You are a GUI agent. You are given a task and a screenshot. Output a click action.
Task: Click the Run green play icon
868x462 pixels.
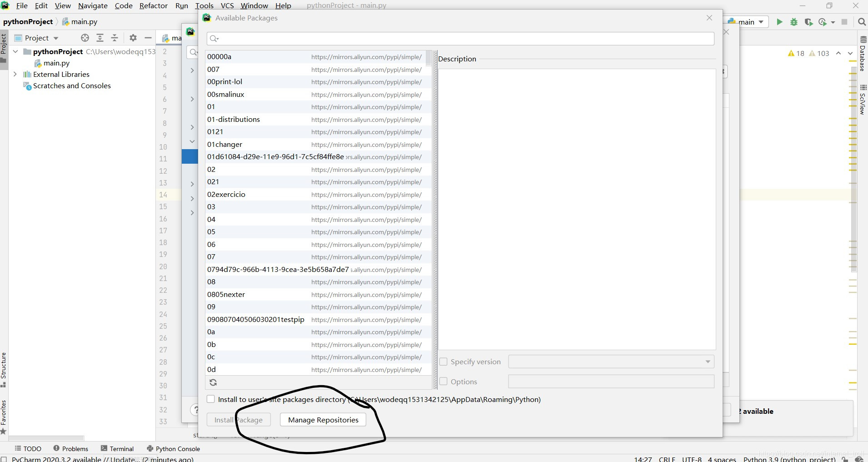[779, 22]
